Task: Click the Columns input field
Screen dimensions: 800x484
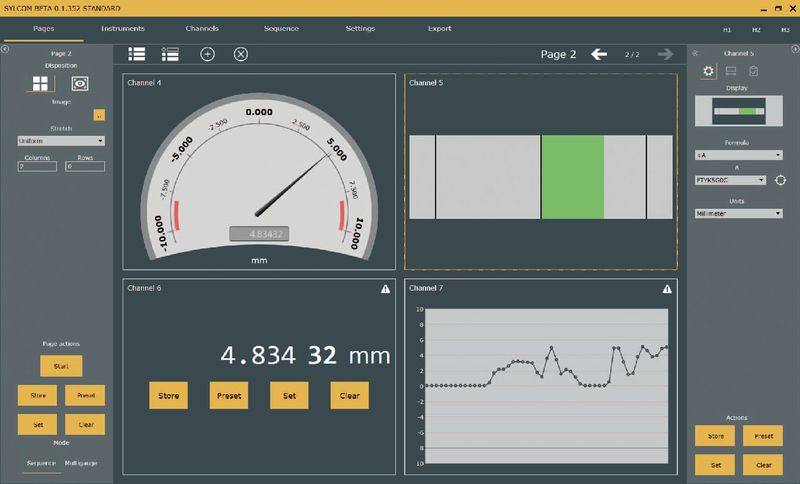Action: click(36, 166)
